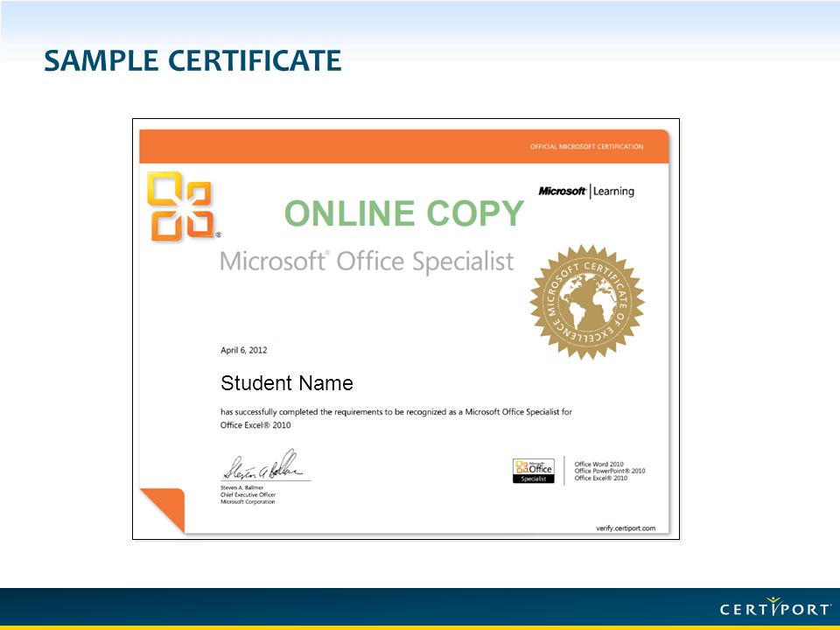The image size is (840, 630).
Task: Click the orange folded page corner
Action: (163, 510)
